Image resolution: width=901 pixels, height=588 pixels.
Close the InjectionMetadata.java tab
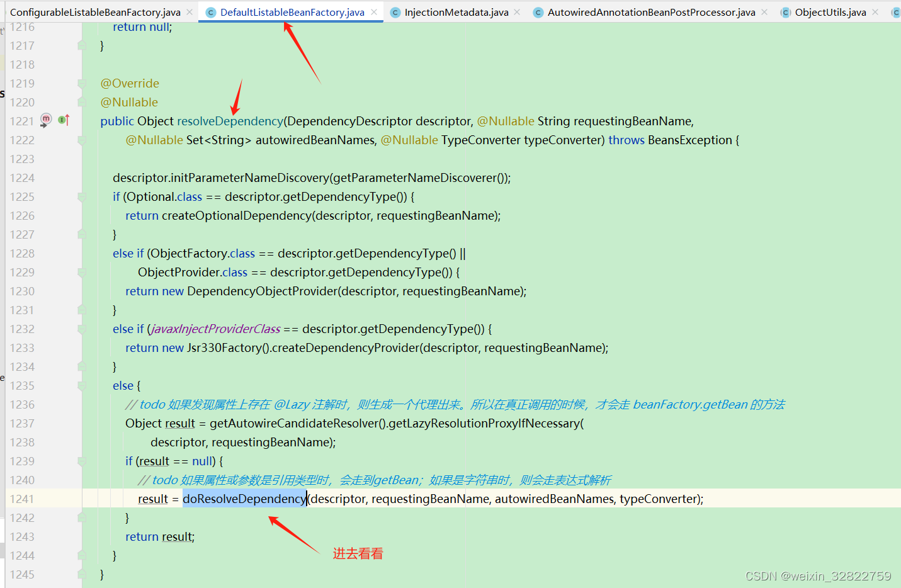tap(517, 12)
